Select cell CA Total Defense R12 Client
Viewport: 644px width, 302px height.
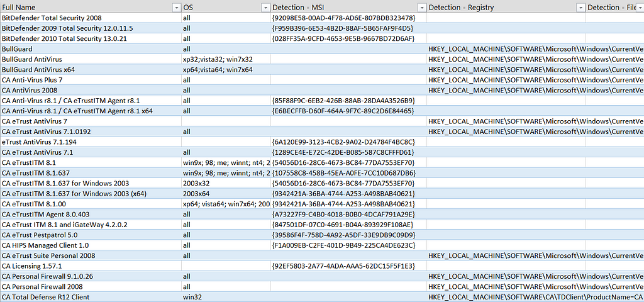91,297
